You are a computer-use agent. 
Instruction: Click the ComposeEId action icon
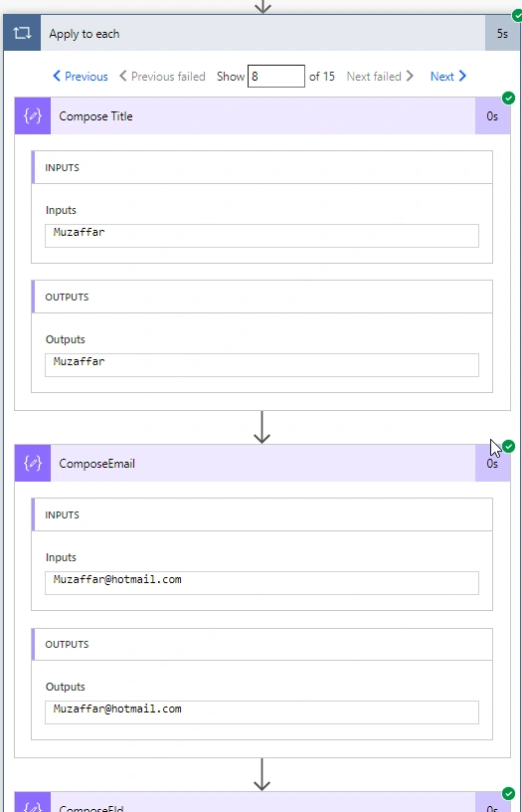pos(33,803)
